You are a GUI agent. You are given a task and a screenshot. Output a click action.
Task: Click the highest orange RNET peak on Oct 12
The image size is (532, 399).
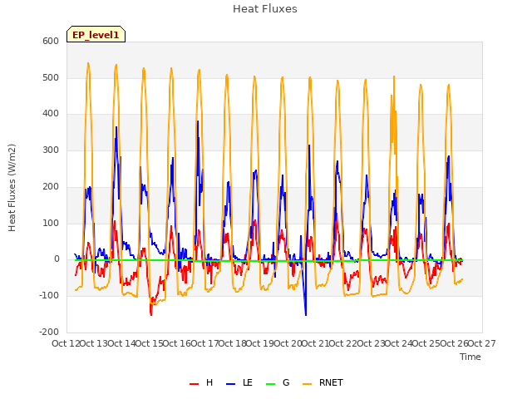(x=88, y=63)
